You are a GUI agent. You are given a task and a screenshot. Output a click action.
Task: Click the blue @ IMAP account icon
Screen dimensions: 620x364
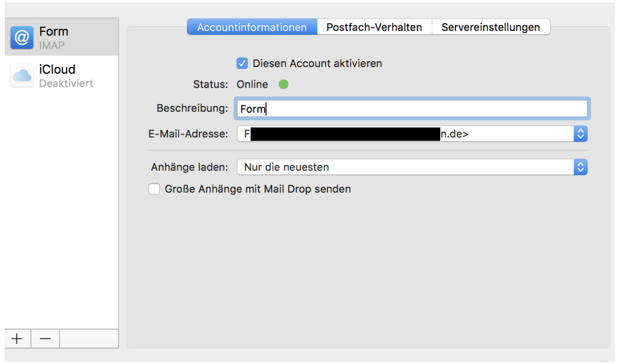tap(22, 38)
